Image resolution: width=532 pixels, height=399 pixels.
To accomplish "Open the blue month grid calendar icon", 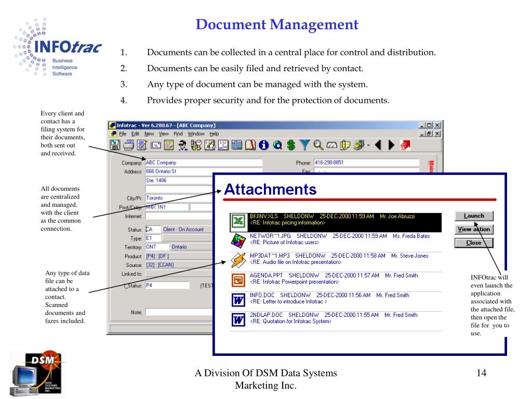I will (237, 145).
